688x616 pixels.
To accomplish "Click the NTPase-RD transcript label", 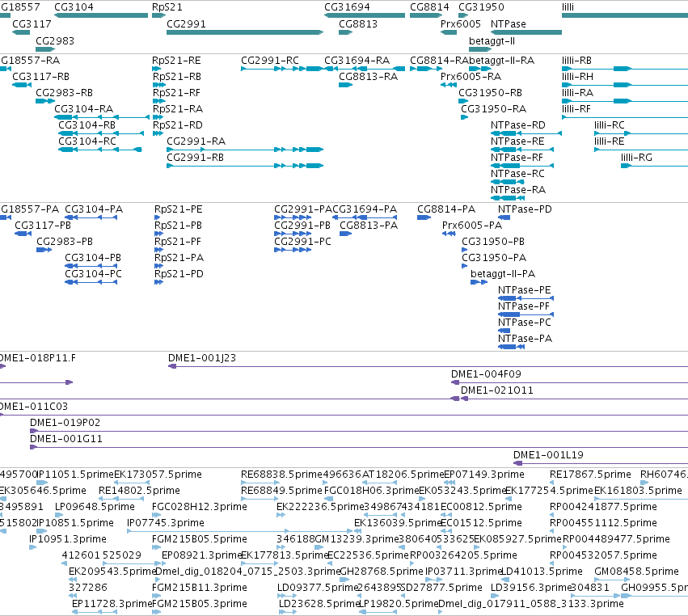I will tap(517, 125).
